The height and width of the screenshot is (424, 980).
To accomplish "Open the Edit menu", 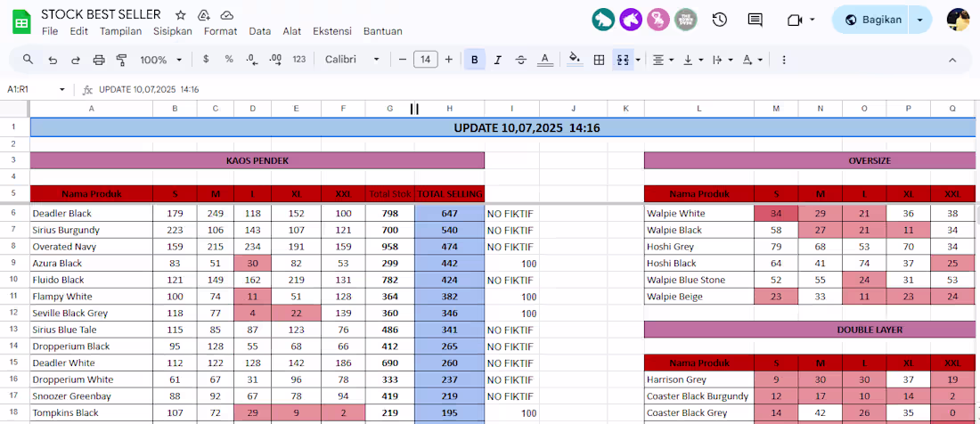I will (x=78, y=31).
